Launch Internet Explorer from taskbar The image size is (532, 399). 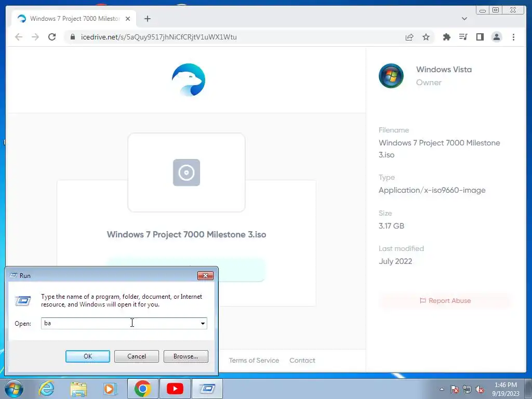coord(46,389)
